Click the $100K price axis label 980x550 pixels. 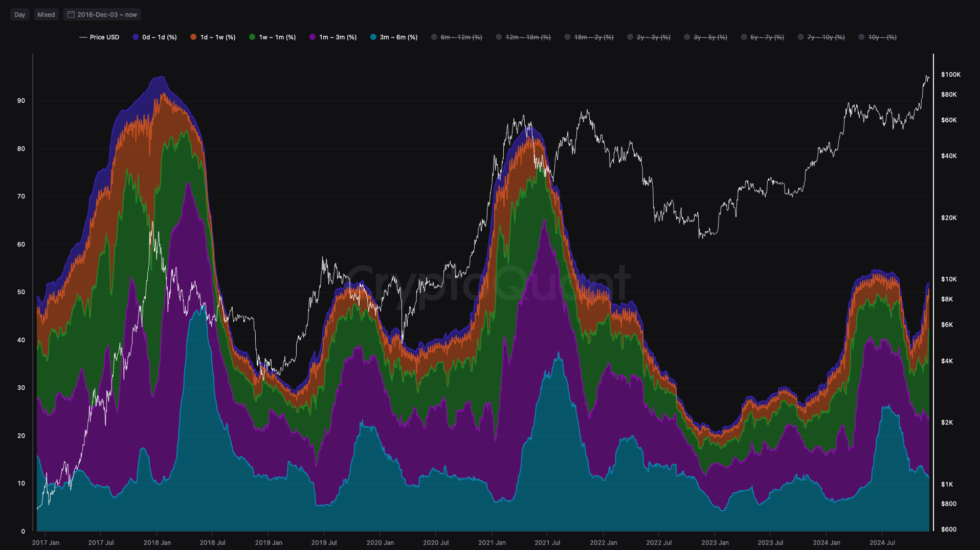tap(950, 75)
